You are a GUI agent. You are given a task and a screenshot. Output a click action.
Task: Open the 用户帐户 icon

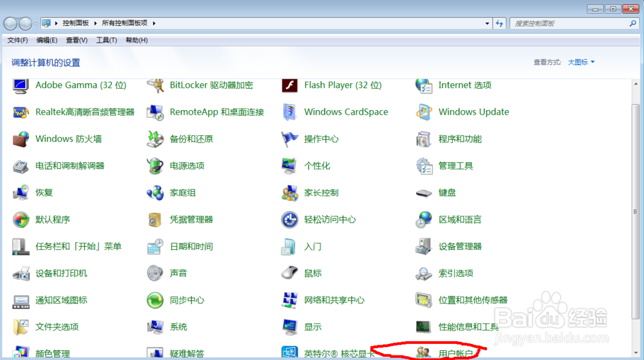(x=424, y=353)
